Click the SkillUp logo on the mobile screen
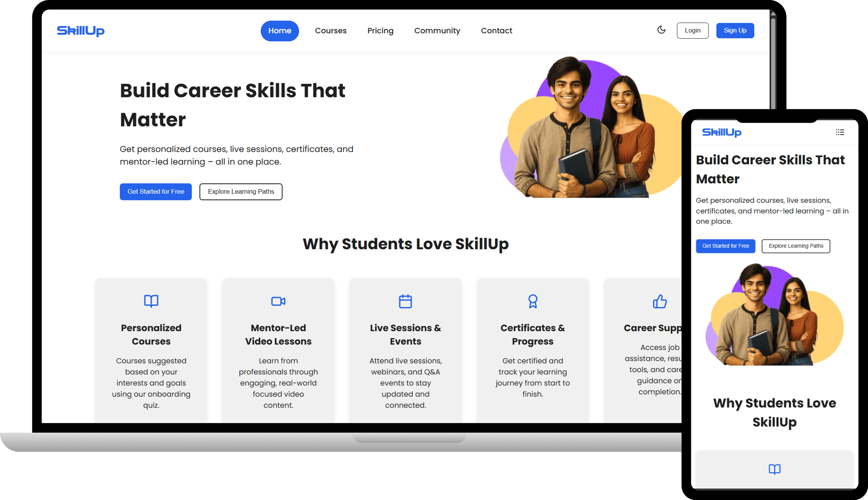 pyautogui.click(x=722, y=132)
